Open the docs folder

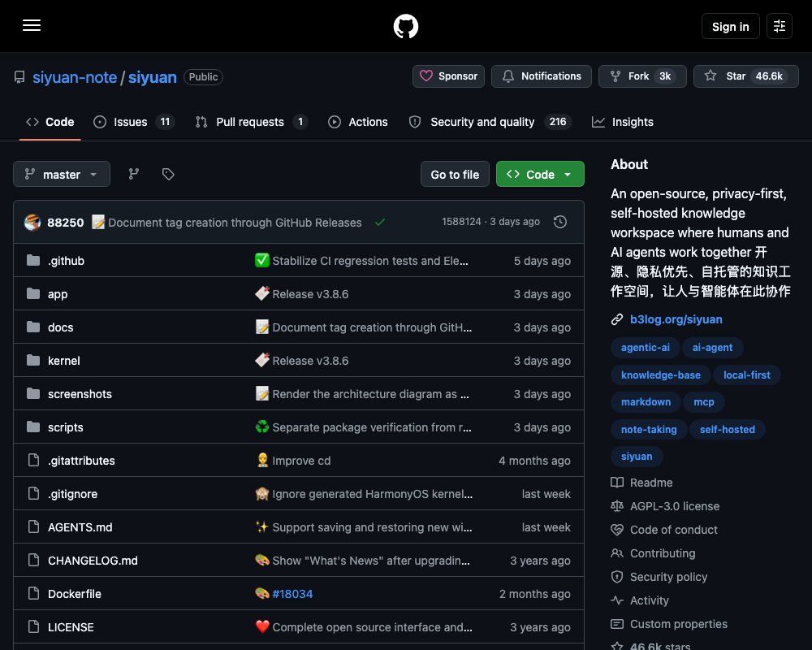click(x=61, y=327)
